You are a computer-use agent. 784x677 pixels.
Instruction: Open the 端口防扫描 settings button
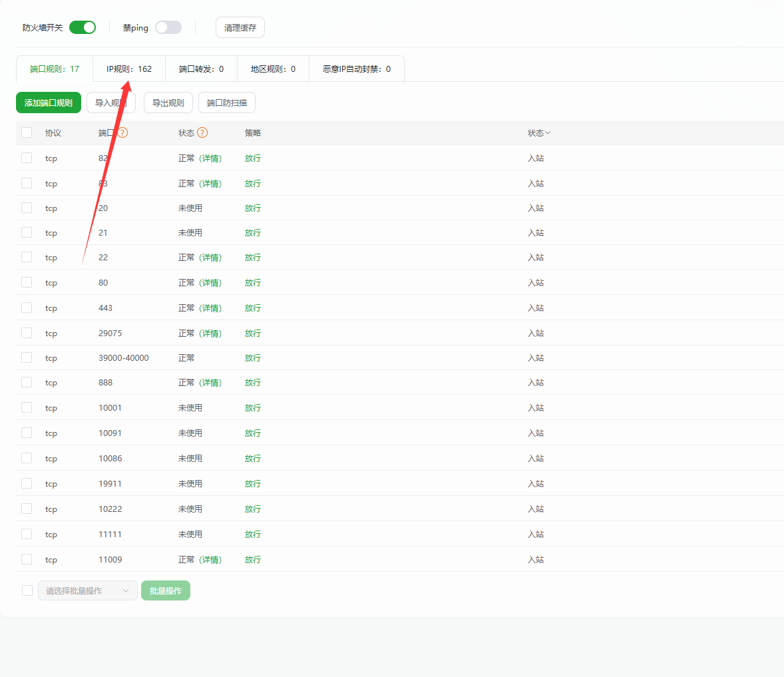point(227,103)
